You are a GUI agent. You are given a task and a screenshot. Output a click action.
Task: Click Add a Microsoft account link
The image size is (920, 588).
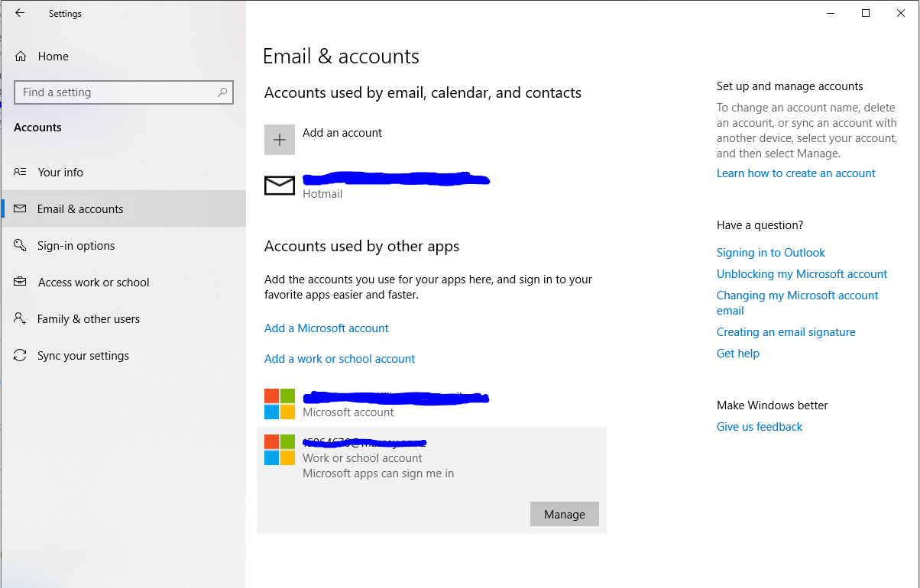pyautogui.click(x=326, y=328)
